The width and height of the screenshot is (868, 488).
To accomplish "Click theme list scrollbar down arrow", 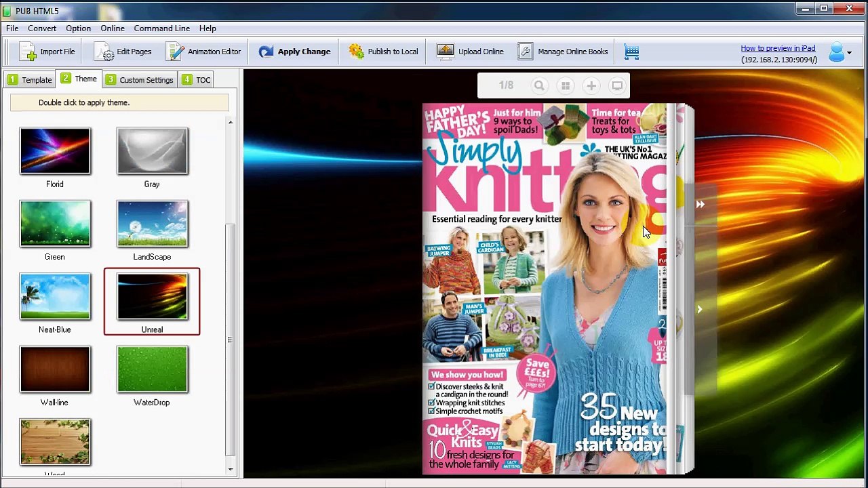I will pyautogui.click(x=231, y=469).
